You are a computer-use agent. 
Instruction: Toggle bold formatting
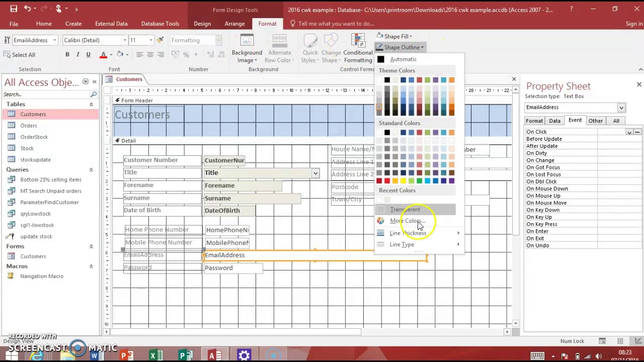[x=67, y=54]
